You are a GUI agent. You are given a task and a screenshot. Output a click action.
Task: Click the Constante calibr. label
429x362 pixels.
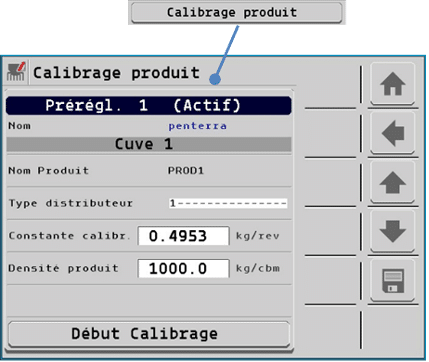(x=69, y=236)
